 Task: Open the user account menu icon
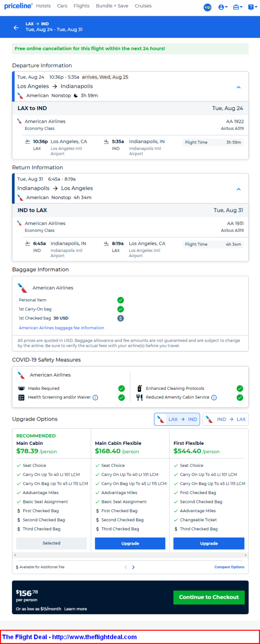tap(223, 7)
